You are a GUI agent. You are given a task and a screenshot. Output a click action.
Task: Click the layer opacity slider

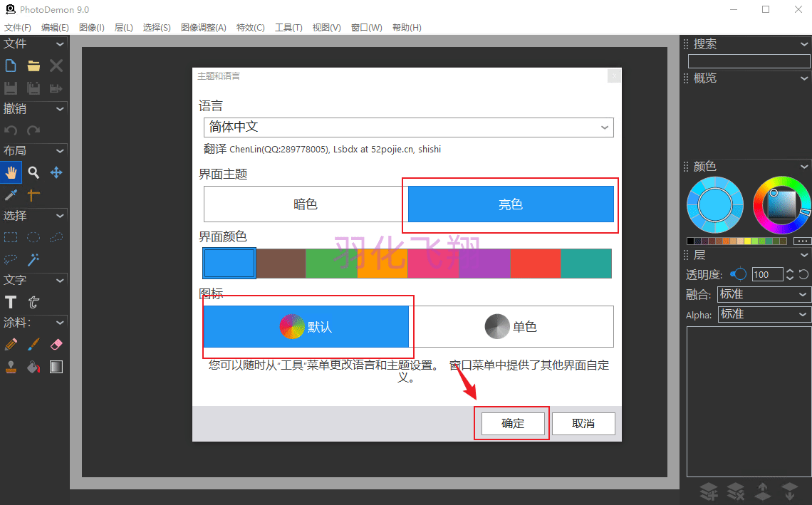738,274
